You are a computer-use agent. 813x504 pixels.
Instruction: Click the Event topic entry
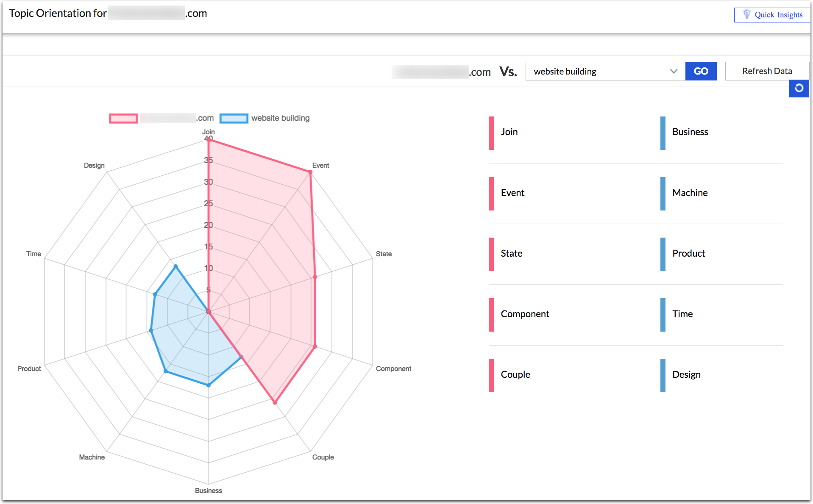coord(512,193)
